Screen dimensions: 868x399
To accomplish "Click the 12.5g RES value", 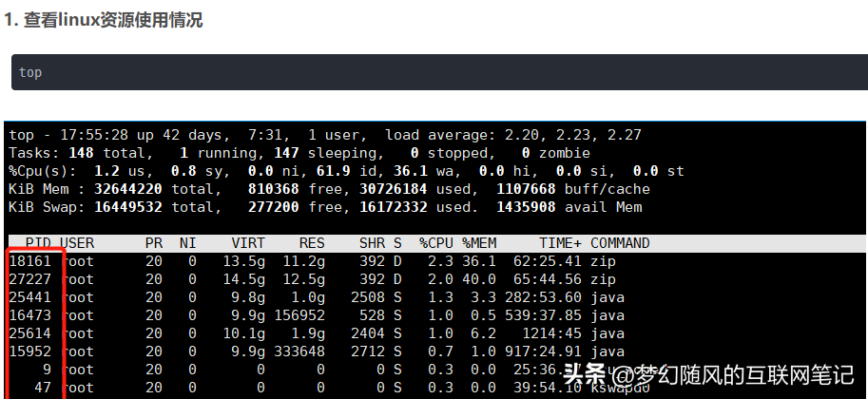I will [304, 279].
